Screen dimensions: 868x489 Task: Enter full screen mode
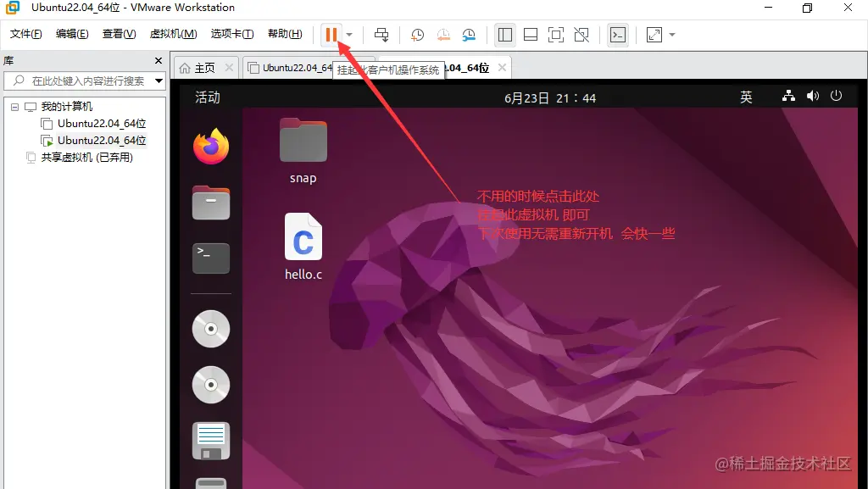(x=556, y=35)
